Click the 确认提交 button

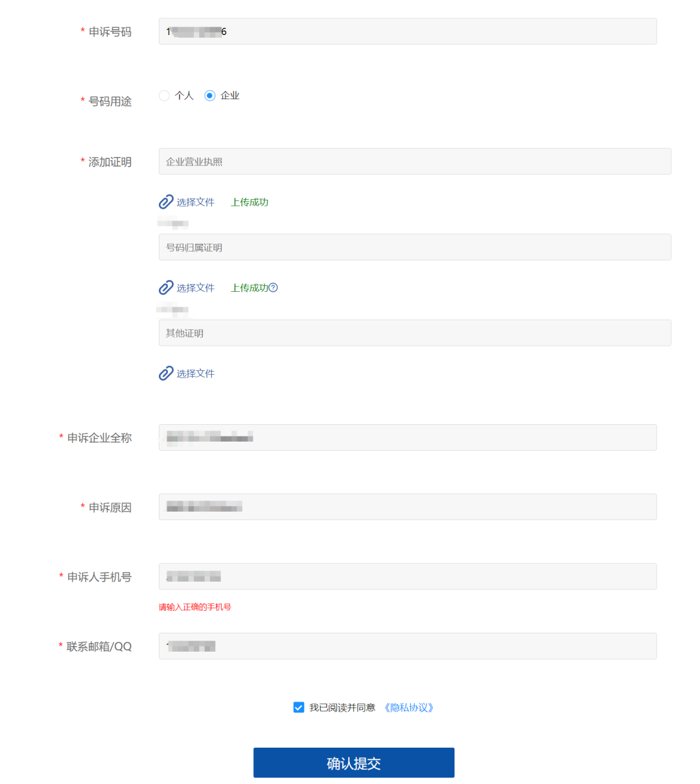[354, 763]
